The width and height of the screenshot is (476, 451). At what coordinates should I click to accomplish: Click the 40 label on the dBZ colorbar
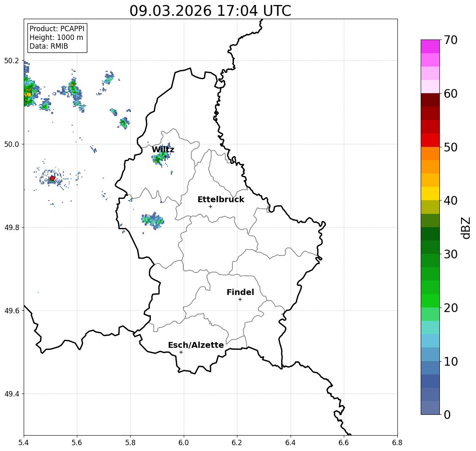coord(451,201)
